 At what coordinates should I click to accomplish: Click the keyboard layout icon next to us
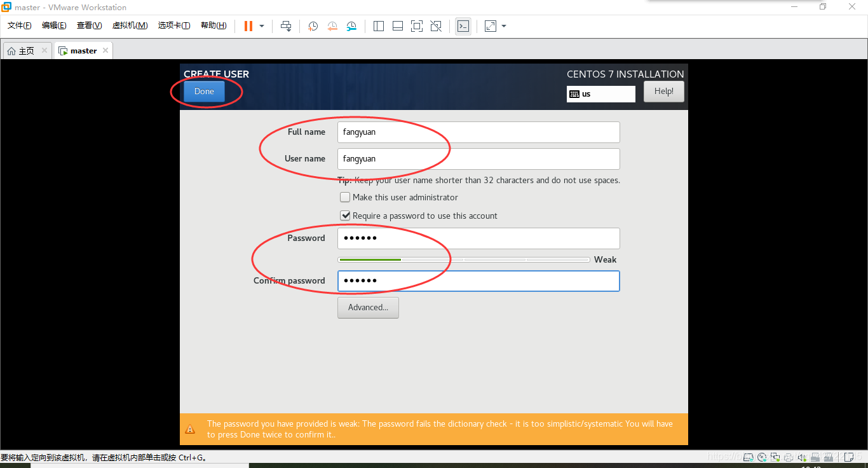574,94
